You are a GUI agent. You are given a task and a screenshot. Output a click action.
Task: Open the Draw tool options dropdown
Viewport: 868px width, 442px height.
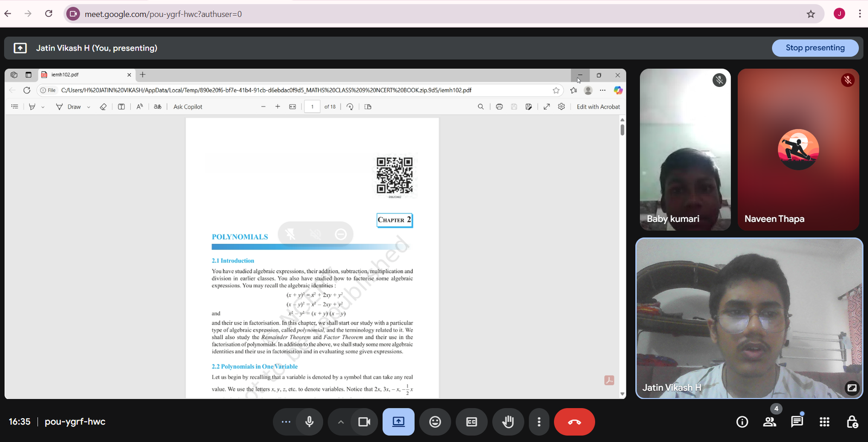[88, 107]
